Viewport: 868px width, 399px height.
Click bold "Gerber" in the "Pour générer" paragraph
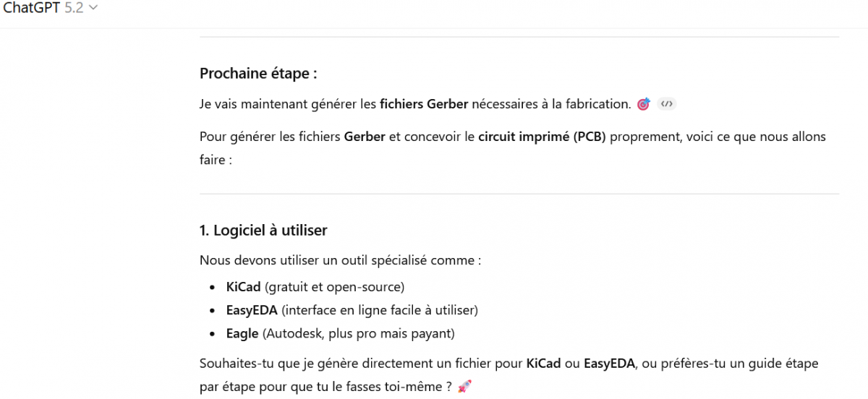[365, 137]
